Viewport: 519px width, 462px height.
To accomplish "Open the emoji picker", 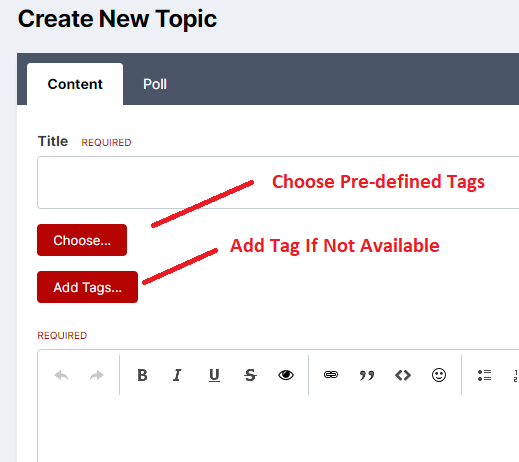I will coord(439,375).
